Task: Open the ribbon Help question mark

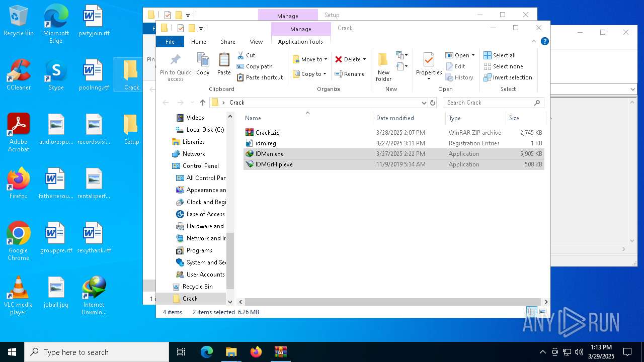Action: point(544,42)
